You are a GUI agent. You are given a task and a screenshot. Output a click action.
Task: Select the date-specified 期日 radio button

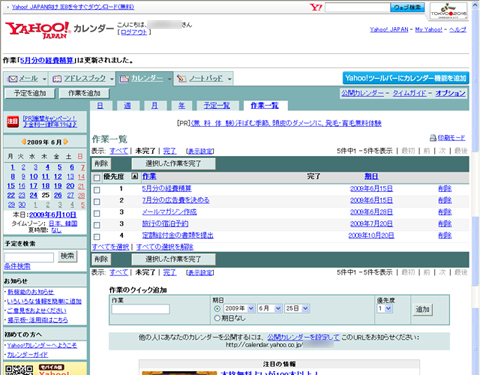point(217,308)
